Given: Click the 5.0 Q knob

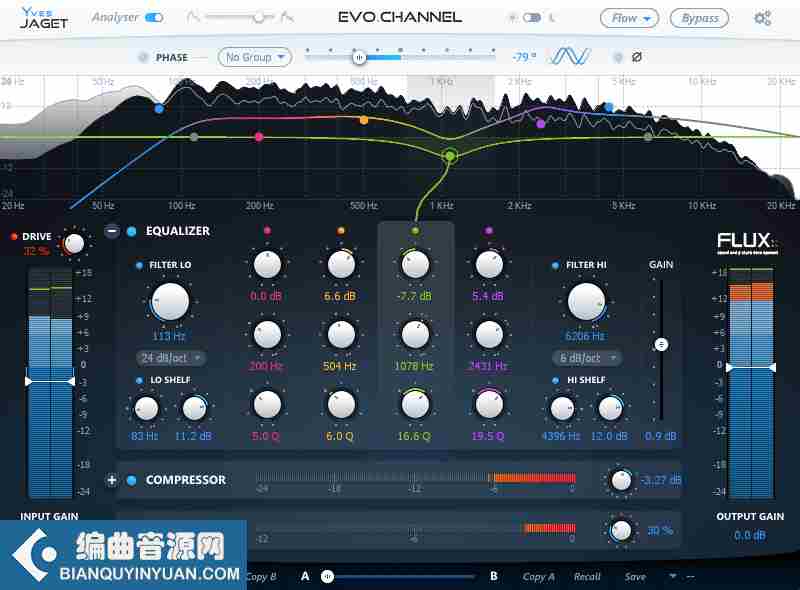Looking at the screenshot, I should click(267, 405).
